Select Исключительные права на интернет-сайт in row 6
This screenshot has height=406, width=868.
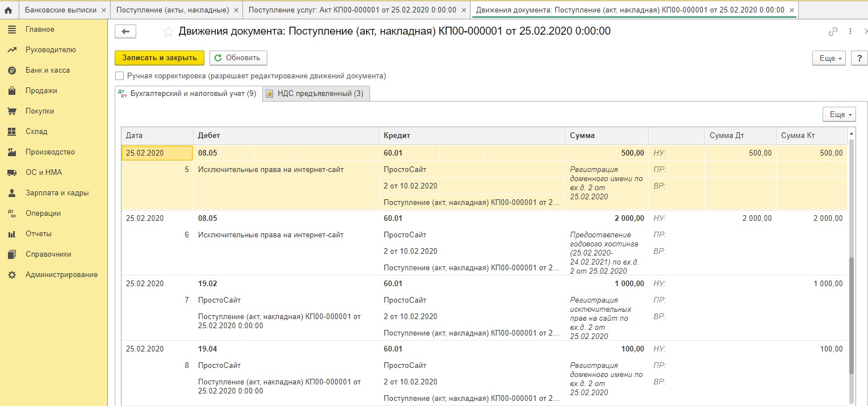271,235
